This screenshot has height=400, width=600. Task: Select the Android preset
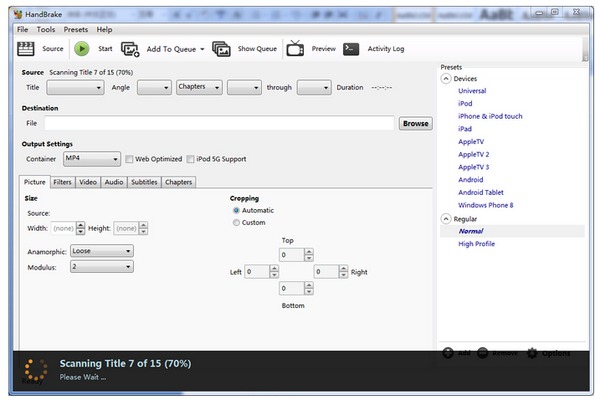point(471,180)
